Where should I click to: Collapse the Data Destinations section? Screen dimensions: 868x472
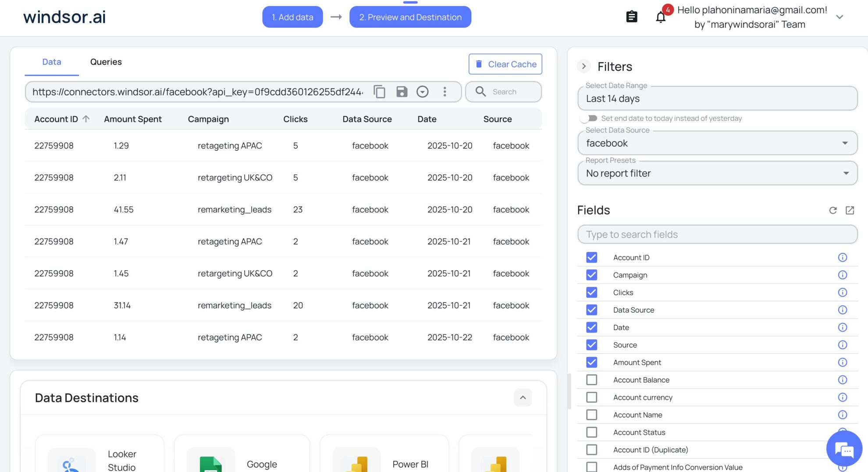tap(523, 397)
